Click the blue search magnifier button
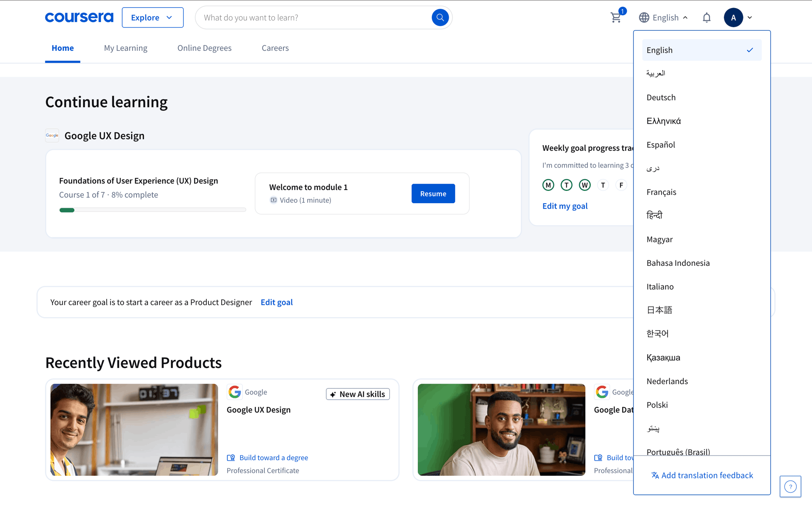The image size is (812, 508). (440, 17)
